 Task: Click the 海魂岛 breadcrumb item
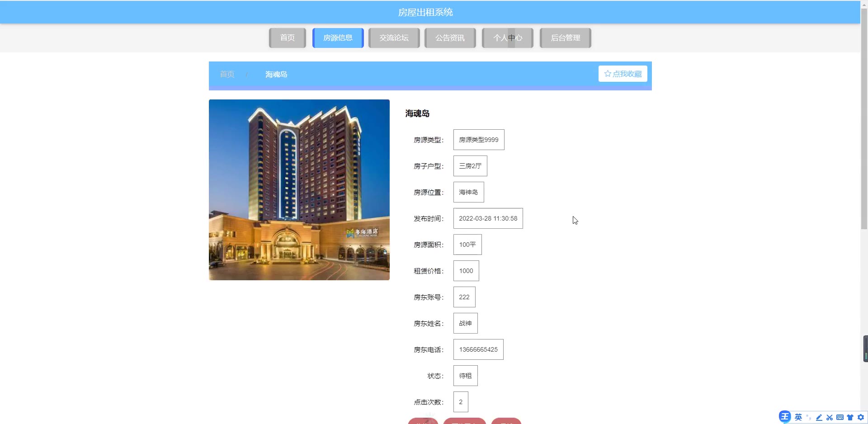pos(276,74)
